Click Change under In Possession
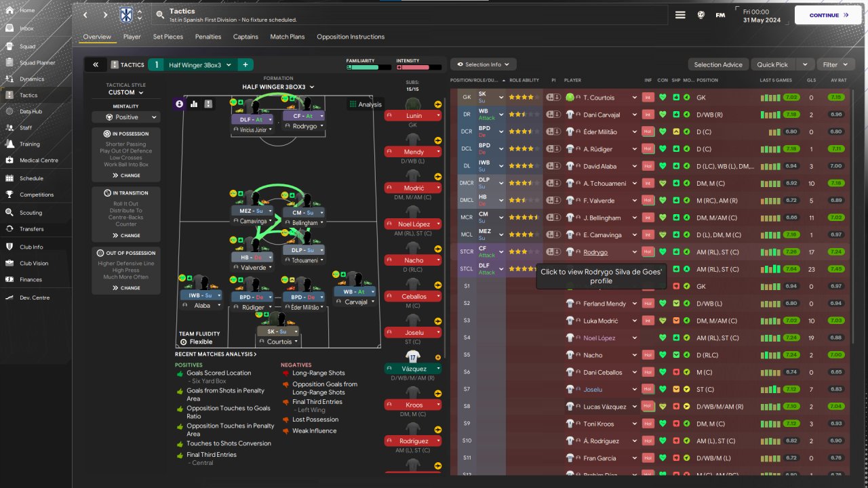 tap(126, 176)
